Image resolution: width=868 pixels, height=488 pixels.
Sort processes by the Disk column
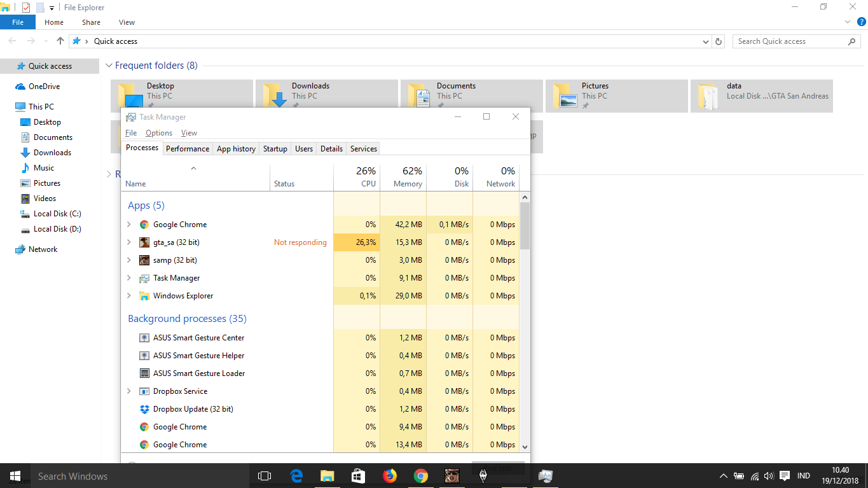pos(450,177)
